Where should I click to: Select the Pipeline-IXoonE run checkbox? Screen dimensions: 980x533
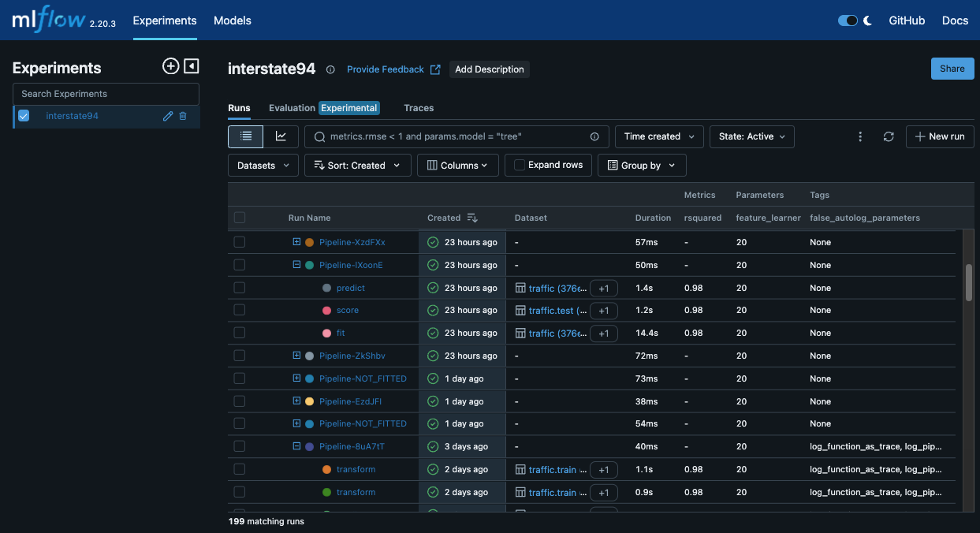[x=240, y=265]
